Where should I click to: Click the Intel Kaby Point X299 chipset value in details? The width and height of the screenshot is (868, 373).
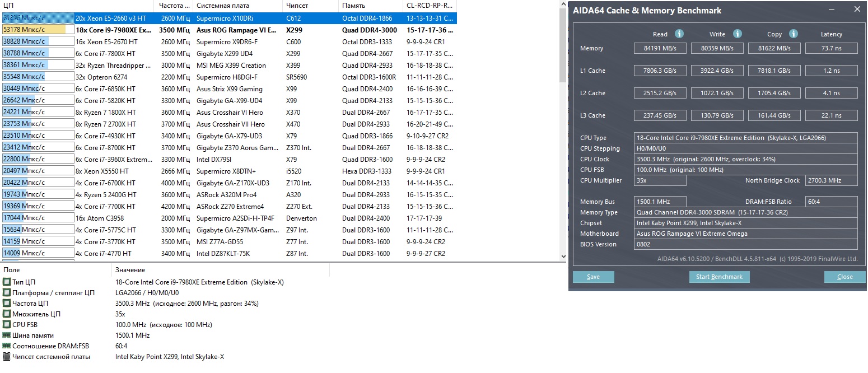click(169, 357)
